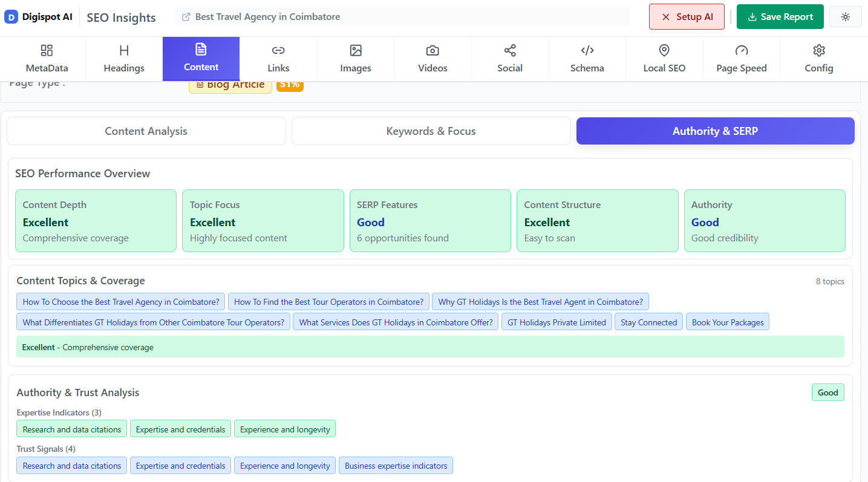Click the Save Report button
The width and height of the screenshot is (868, 482).
tap(780, 16)
